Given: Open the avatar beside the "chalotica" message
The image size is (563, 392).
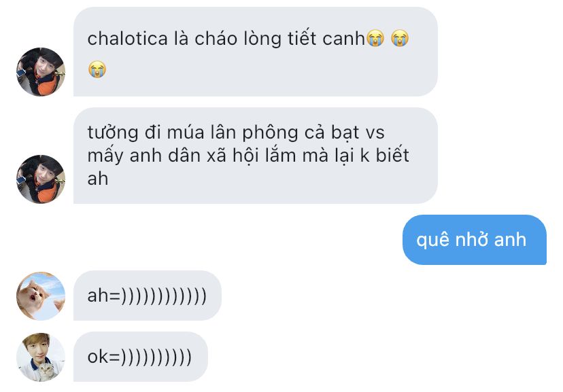Looking at the screenshot, I should tap(41, 72).
